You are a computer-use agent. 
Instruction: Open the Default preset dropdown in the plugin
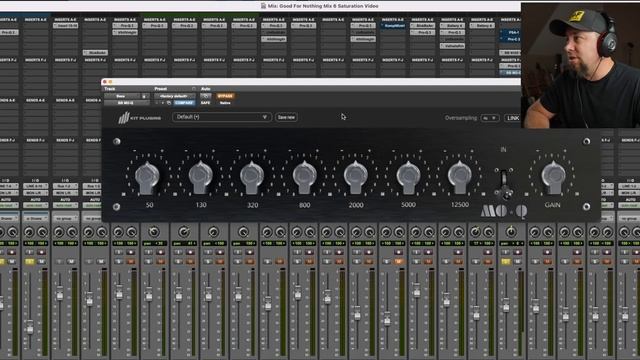pos(222,117)
